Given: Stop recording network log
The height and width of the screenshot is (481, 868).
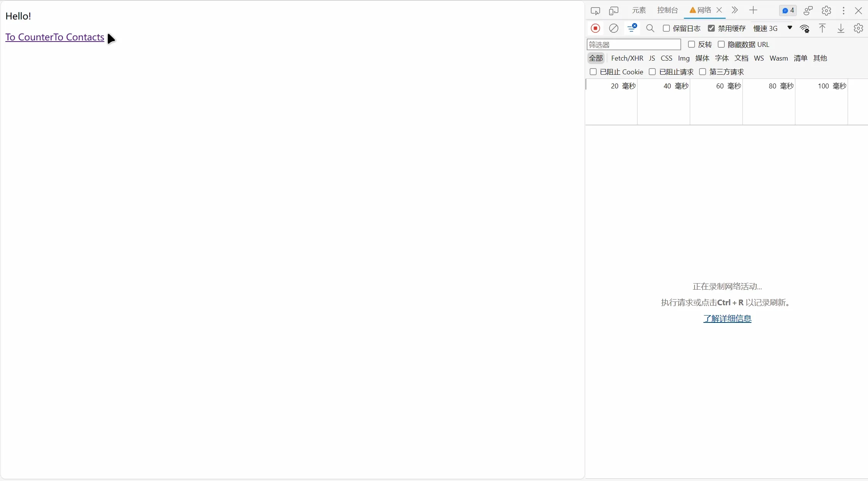Looking at the screenshot, I should (595, 28).
